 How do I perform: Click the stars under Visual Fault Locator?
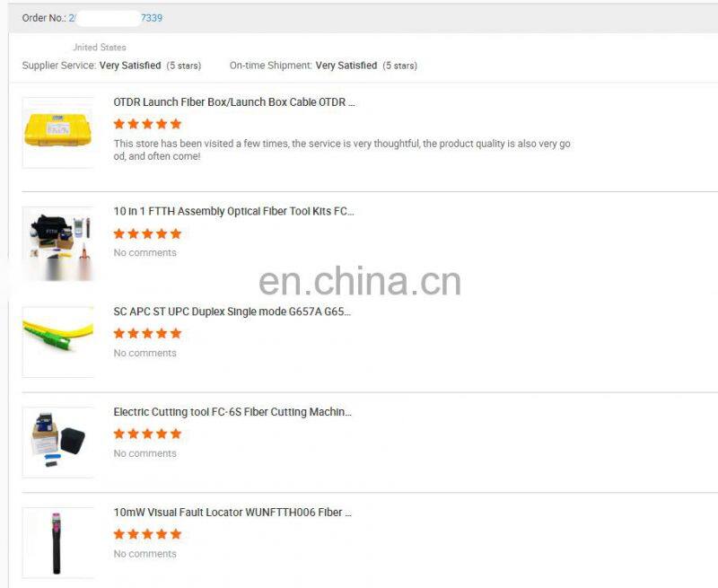point(147,534)
